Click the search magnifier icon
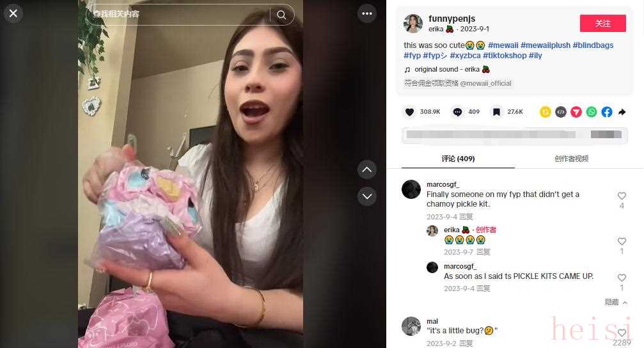644x348 pixels. point(281,15)
